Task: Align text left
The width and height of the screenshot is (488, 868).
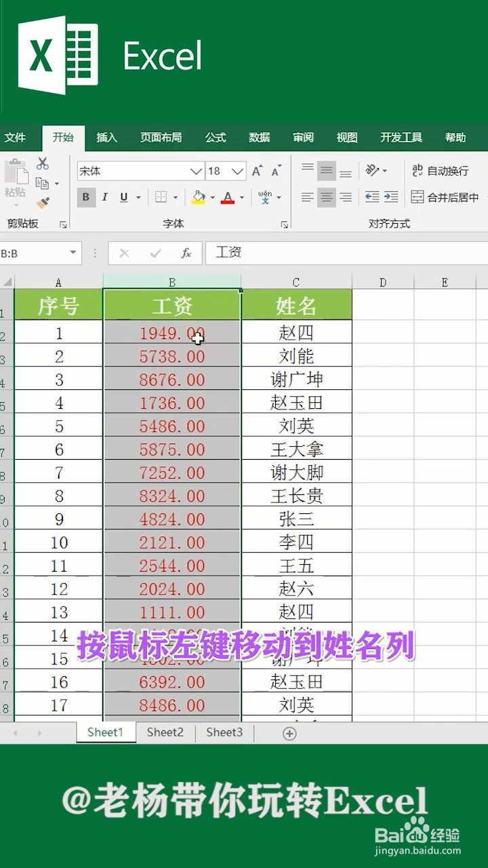Action: (308, 197)
